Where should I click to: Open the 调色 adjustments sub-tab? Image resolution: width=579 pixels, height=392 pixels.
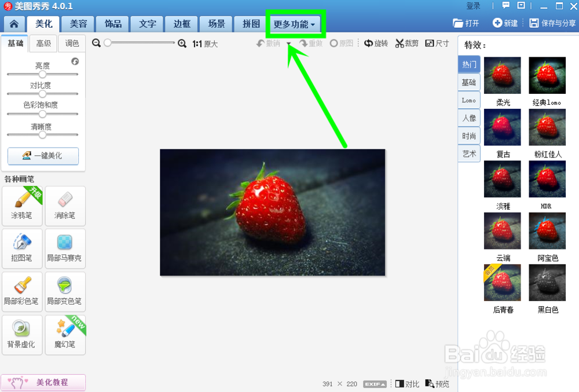click(72, 43)
